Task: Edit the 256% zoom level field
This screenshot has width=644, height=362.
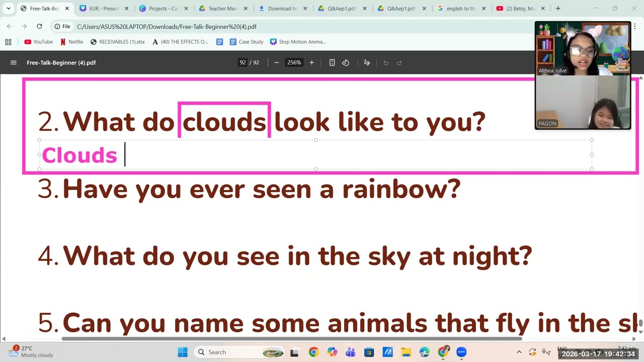Action: [x=294, y=62]
